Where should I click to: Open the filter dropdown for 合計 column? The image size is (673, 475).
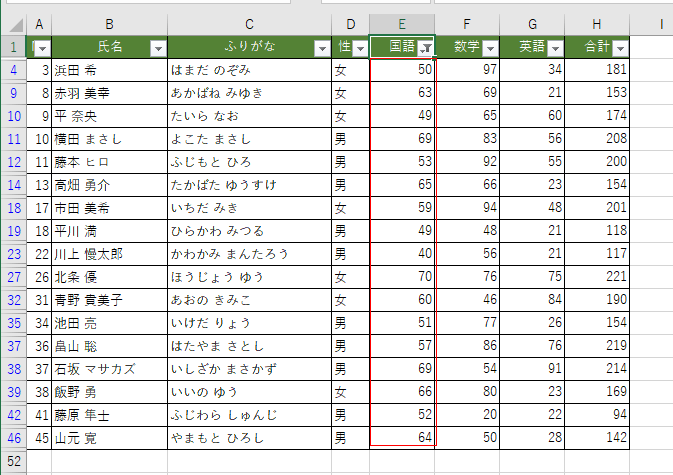pos(620,48)
